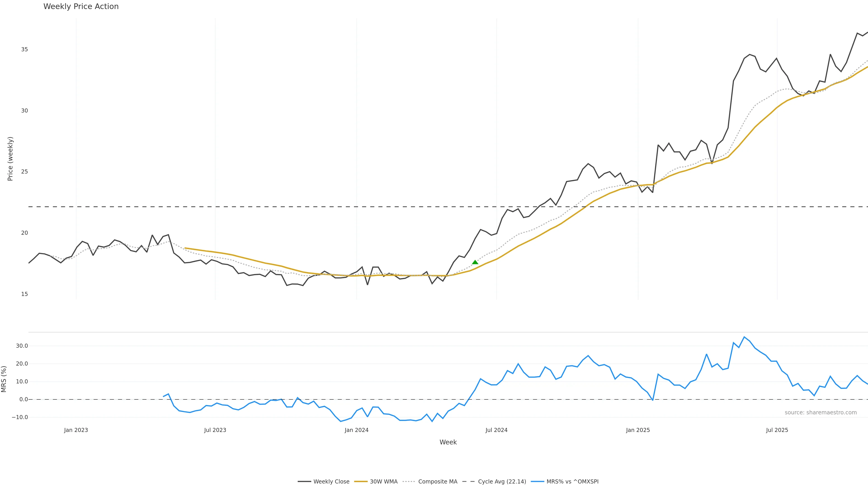Click the gold 30W WMA legend swatch

click(361, 482)
